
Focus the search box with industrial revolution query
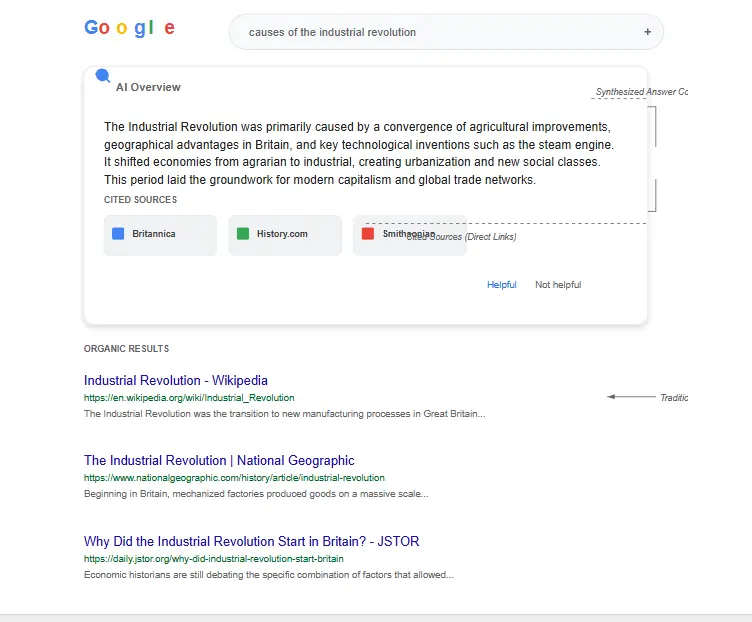[x=446, y=32]
